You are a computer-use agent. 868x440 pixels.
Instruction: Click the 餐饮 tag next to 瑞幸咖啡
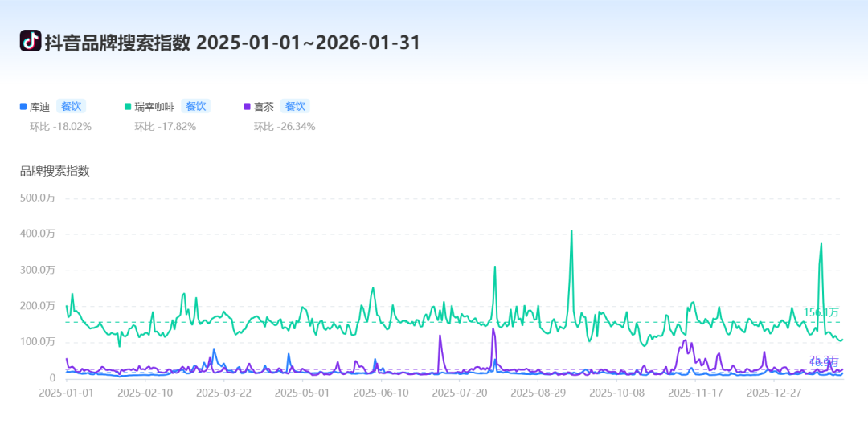pos(195,106)
